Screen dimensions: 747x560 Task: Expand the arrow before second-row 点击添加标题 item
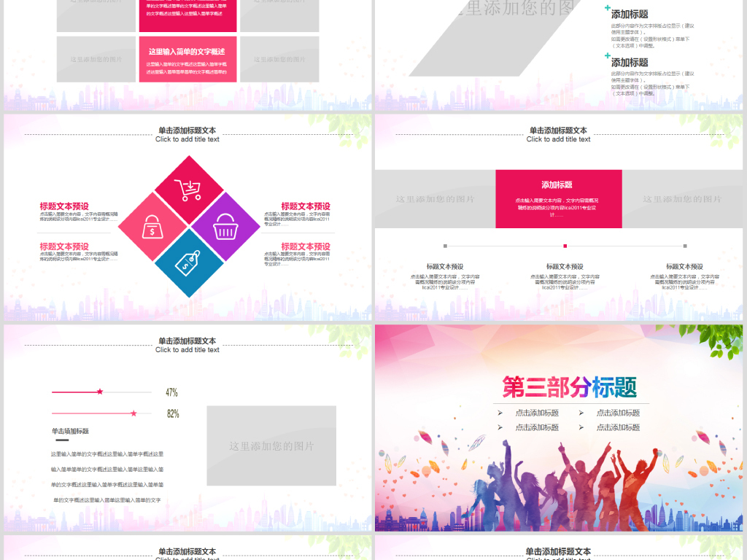click(x=498, y=427)
